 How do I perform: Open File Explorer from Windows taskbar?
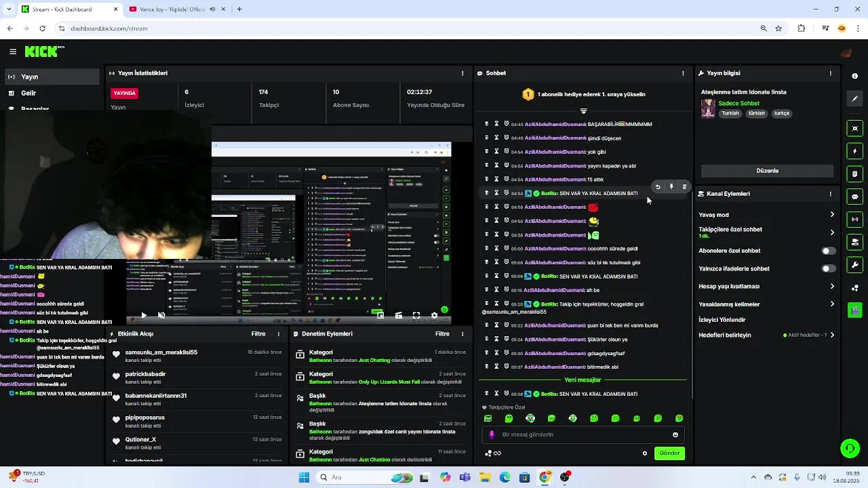point(485,478)
